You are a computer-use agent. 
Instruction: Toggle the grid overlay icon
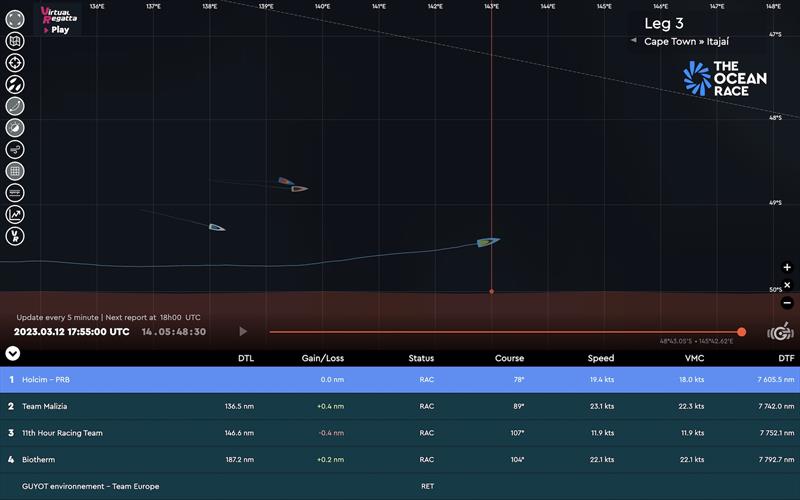15,171
